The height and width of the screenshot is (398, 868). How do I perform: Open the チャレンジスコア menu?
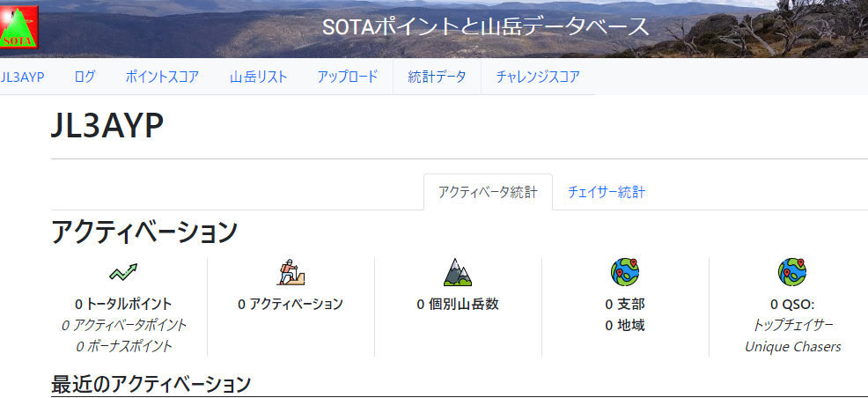click(x=538, y=77)
